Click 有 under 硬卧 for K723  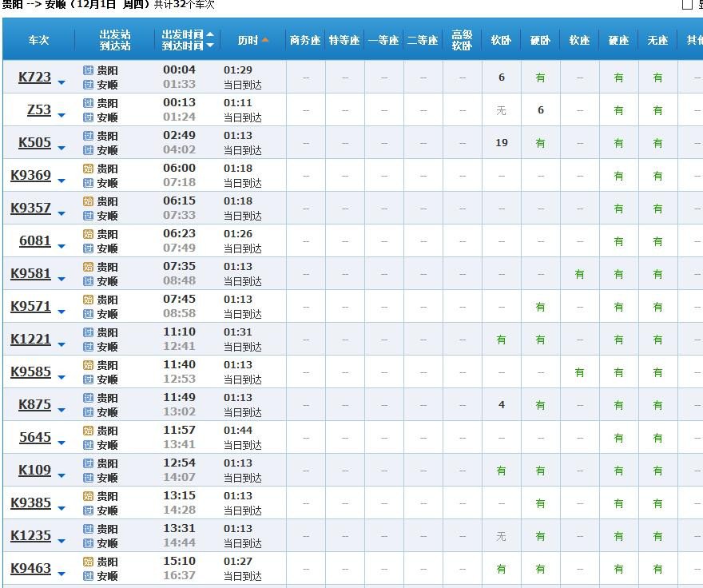540,77
